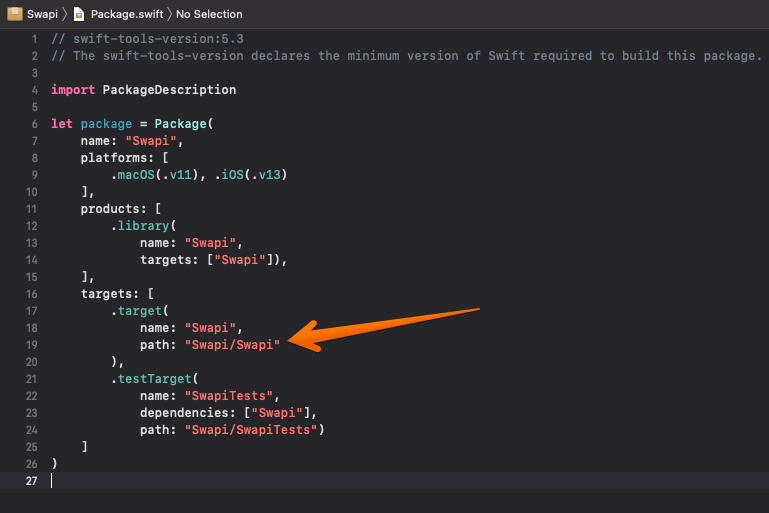
Task: Click the "SwapiTests" name string
Action: (x=229, y=396)
